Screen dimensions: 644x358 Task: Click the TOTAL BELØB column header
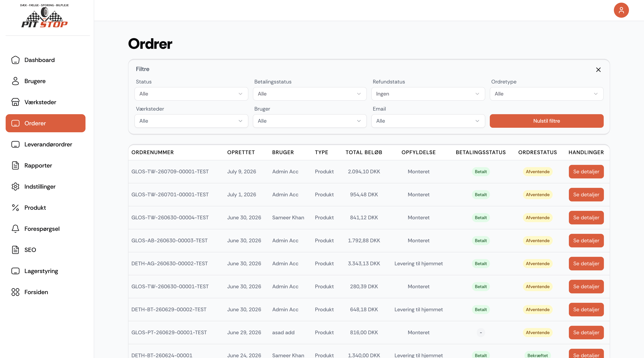coord(364,152)
